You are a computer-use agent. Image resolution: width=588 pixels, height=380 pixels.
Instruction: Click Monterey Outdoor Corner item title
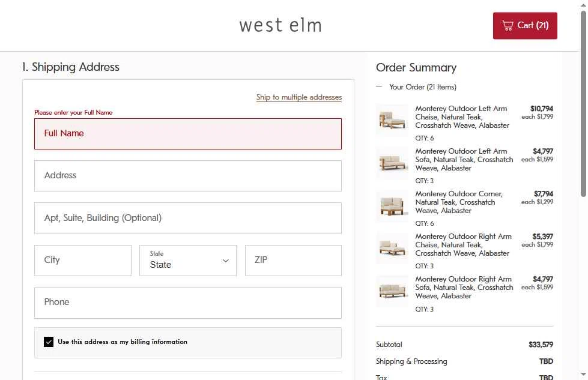459,202
